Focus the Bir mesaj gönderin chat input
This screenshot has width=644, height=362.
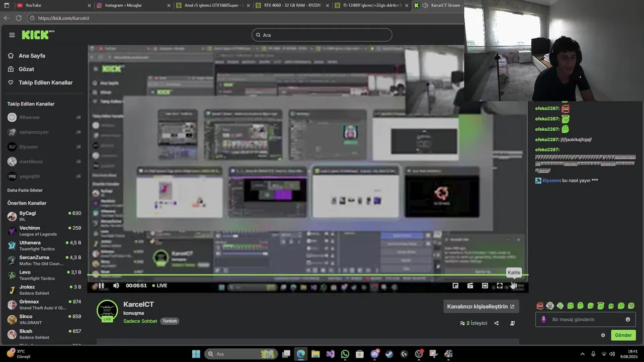point(585,319)
